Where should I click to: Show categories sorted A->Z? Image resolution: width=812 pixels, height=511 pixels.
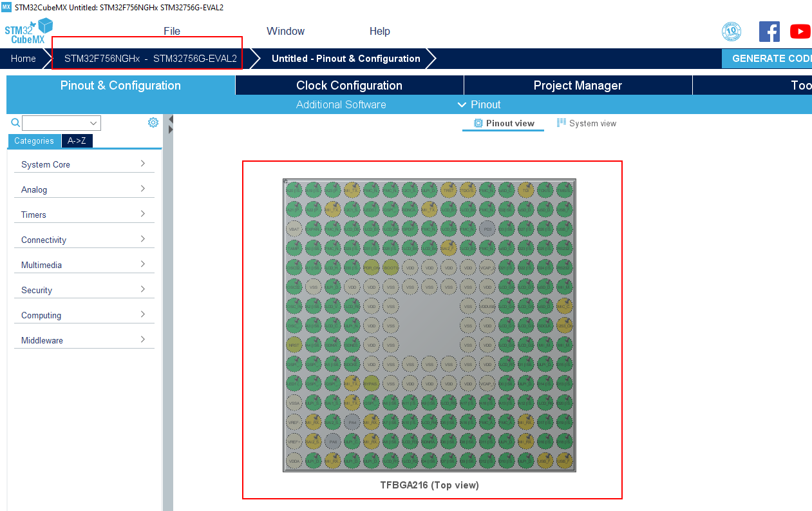(77, 141)
